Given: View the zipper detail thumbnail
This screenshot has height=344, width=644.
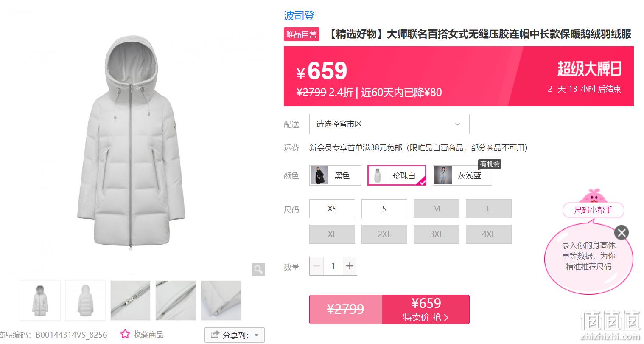Looking at the screenshot, I should (x=131, y=300).
